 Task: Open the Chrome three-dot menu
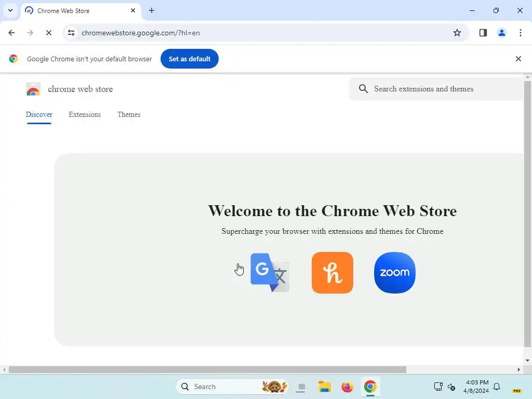520,33
